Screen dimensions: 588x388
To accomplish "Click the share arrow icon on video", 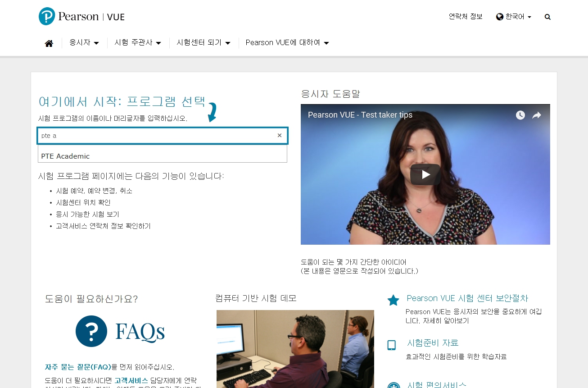I will click(537, 115).
